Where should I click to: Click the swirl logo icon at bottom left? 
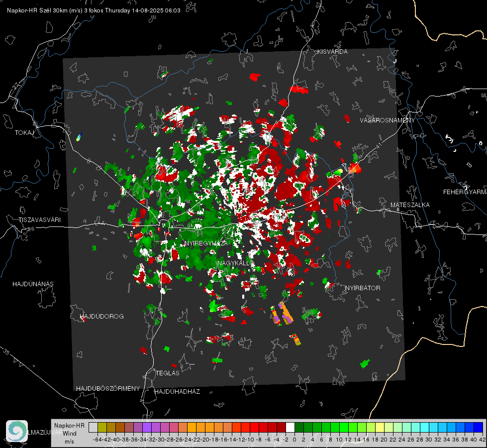(17, 431)
